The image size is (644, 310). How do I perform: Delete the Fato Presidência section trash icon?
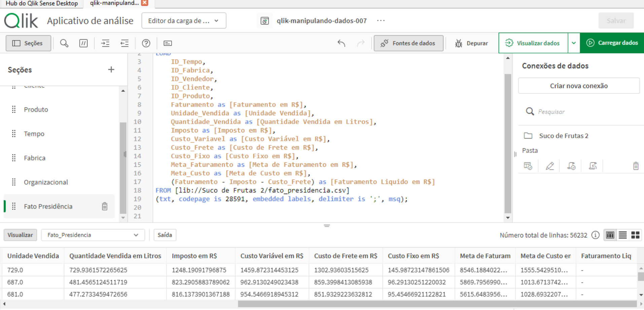pyautogui.click(x=105, y=206)
